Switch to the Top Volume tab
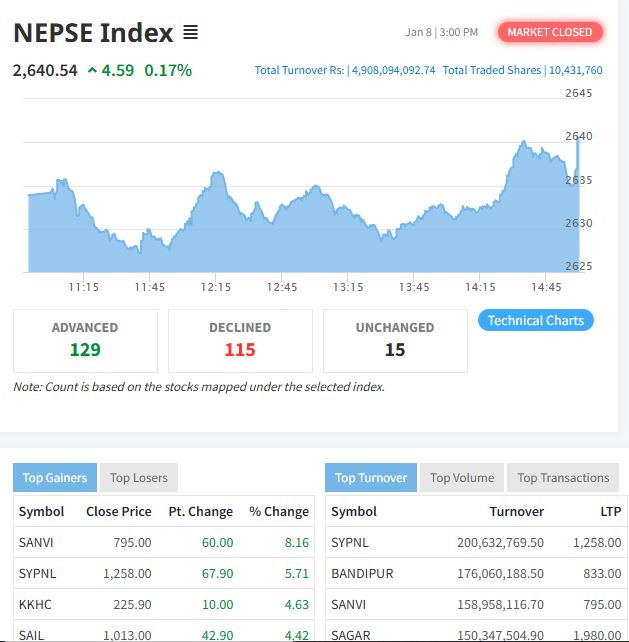 [x=462, y=477]
